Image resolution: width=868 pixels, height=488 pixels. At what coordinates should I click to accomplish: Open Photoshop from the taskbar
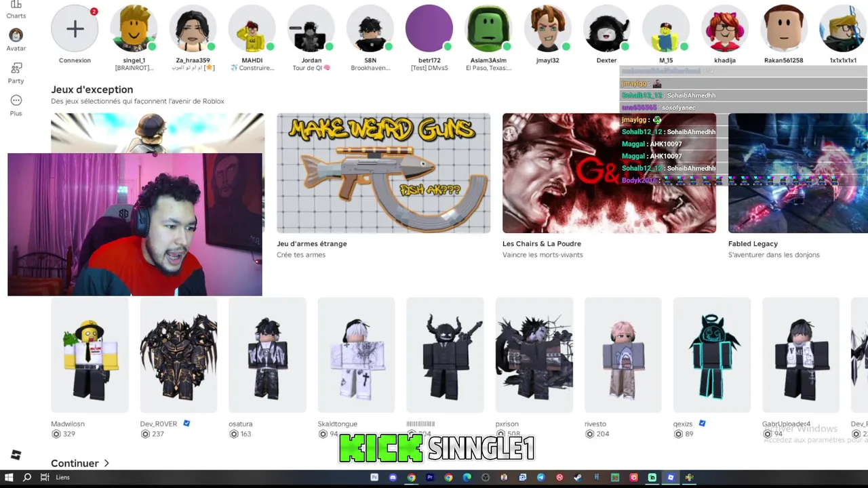(x=374, y=477)
